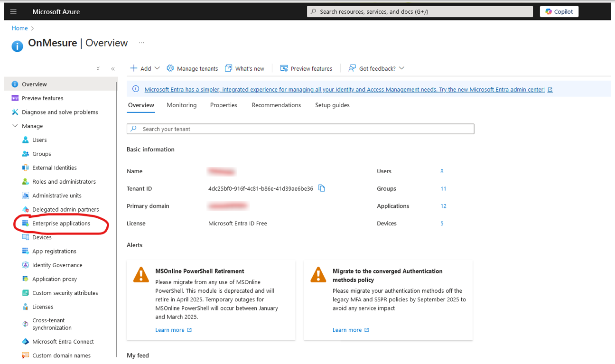
Task: Click Enterprise applications icon
Action: (x=26, y=224)
